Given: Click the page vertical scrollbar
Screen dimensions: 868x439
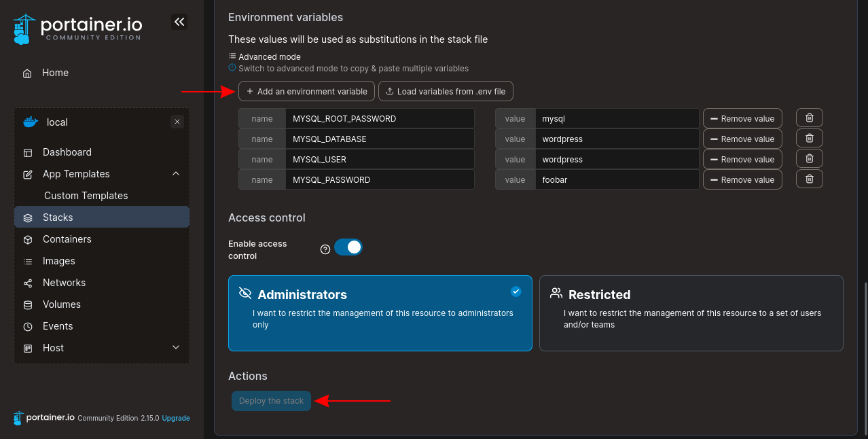Looking at the screenshot, I should pos(865,353).
